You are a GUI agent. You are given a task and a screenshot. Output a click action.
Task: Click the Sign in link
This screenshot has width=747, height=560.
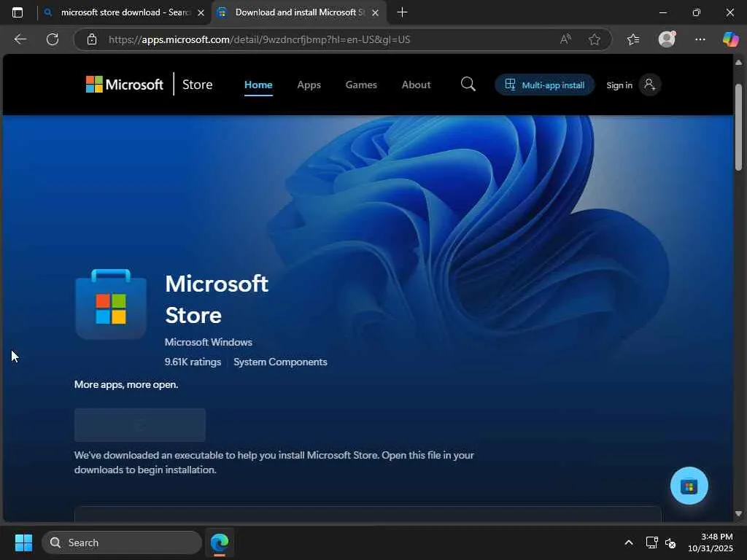[x=619, y=85]
